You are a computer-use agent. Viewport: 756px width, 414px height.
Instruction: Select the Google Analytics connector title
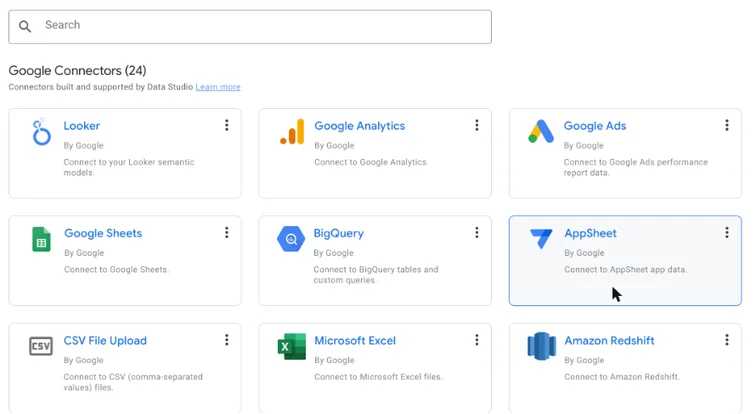point(360,126)
